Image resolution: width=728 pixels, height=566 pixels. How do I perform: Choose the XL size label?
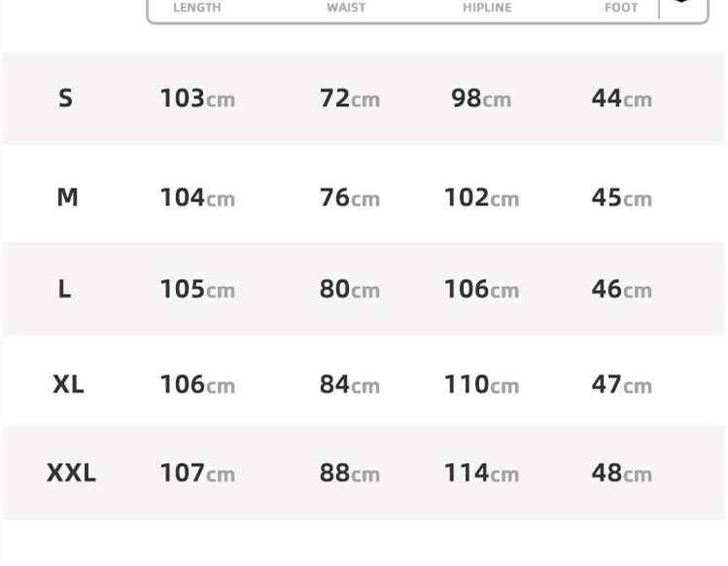pos(68,384)
